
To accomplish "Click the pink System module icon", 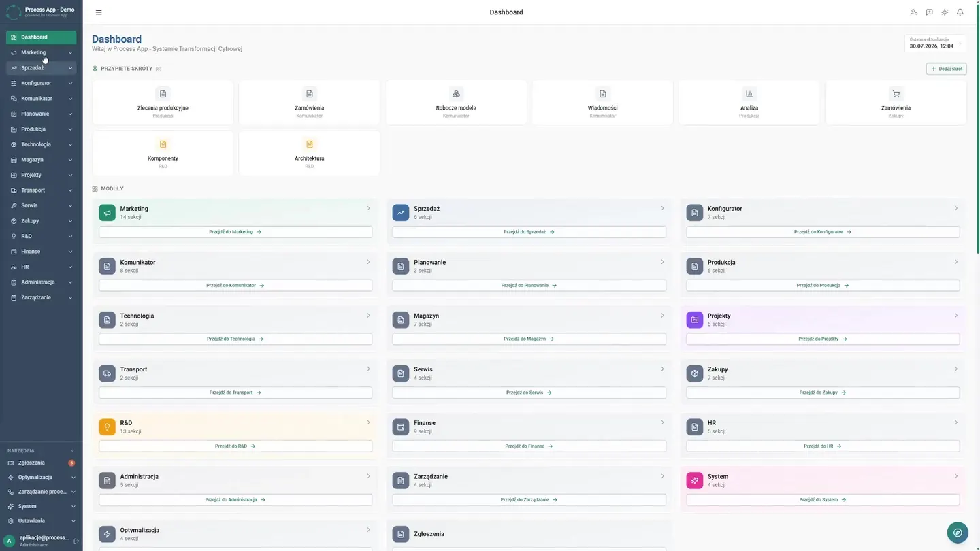I will coord(695,480).
